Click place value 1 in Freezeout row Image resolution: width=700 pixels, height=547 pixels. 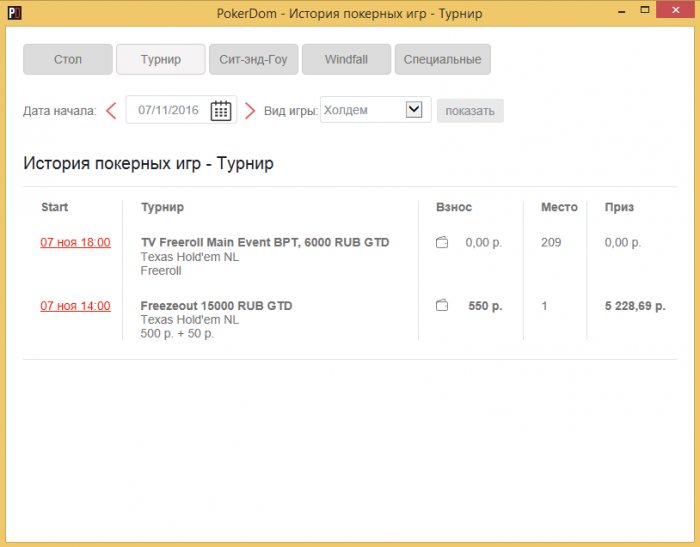pyautogui.click(x=544, y=306)
